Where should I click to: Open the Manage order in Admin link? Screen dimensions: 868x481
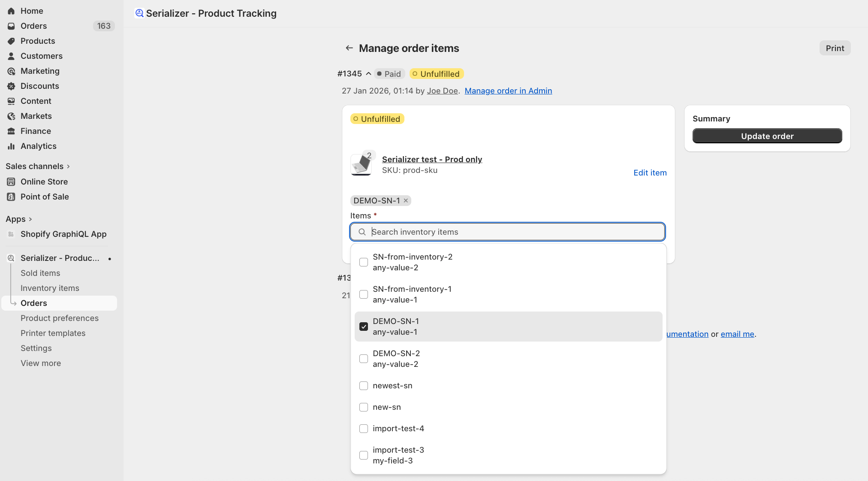[508, 91]
